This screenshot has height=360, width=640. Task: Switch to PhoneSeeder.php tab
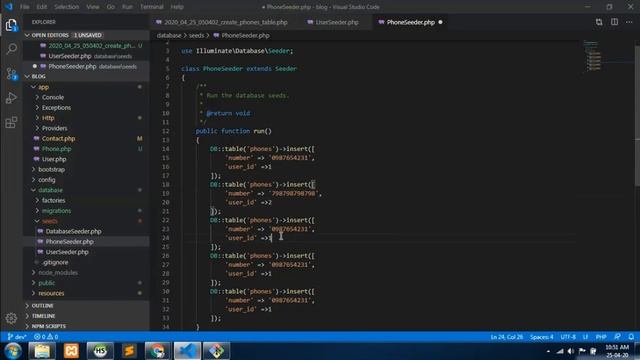[410, 22]
